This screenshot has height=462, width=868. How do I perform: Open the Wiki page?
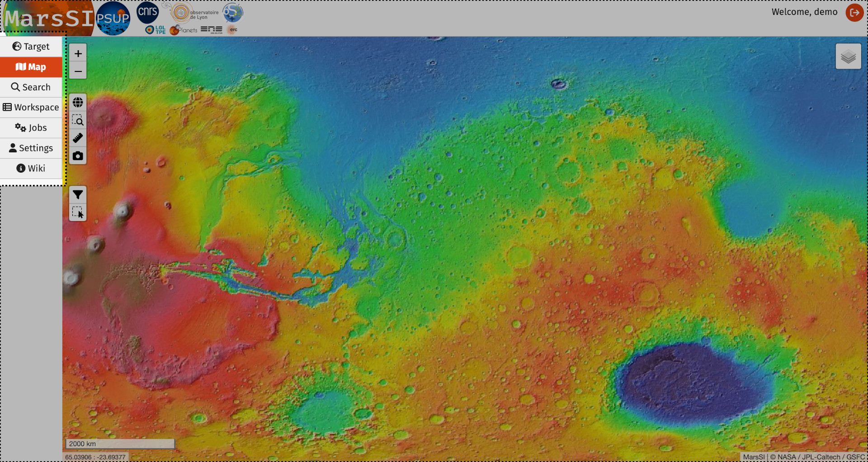31,169
